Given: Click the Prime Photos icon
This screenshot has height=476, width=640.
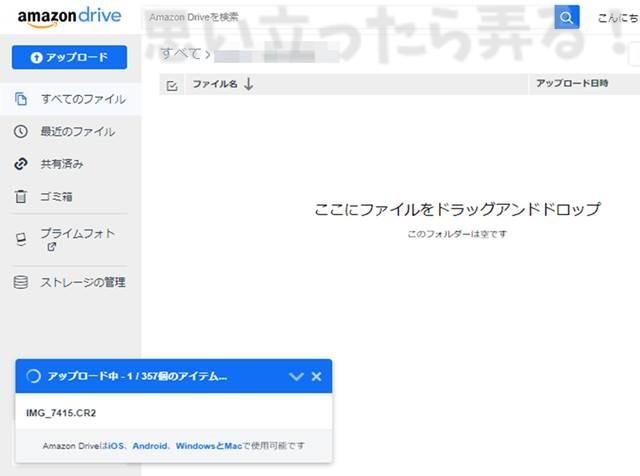Looking at the screenshot, I should 21,239.
